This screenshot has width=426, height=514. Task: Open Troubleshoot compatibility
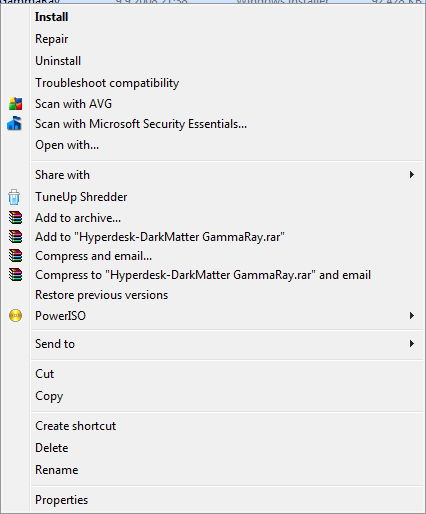click(107, 83)
